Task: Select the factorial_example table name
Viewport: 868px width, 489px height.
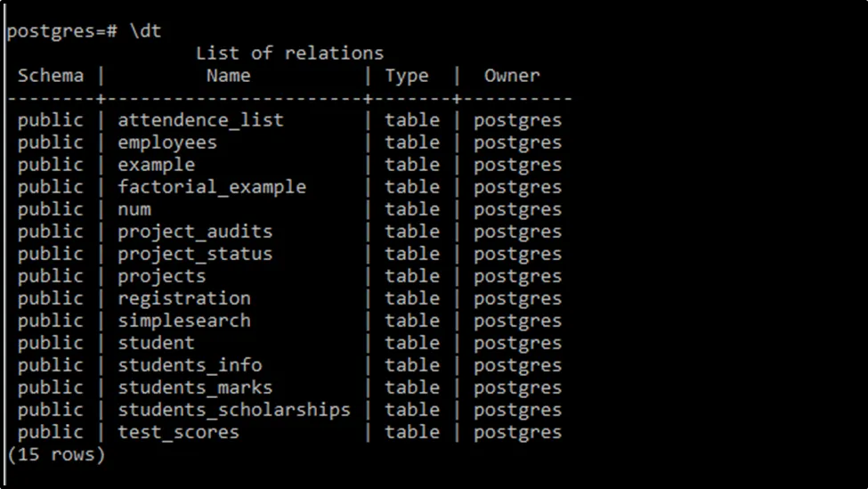Action: [x=212, y=187]
